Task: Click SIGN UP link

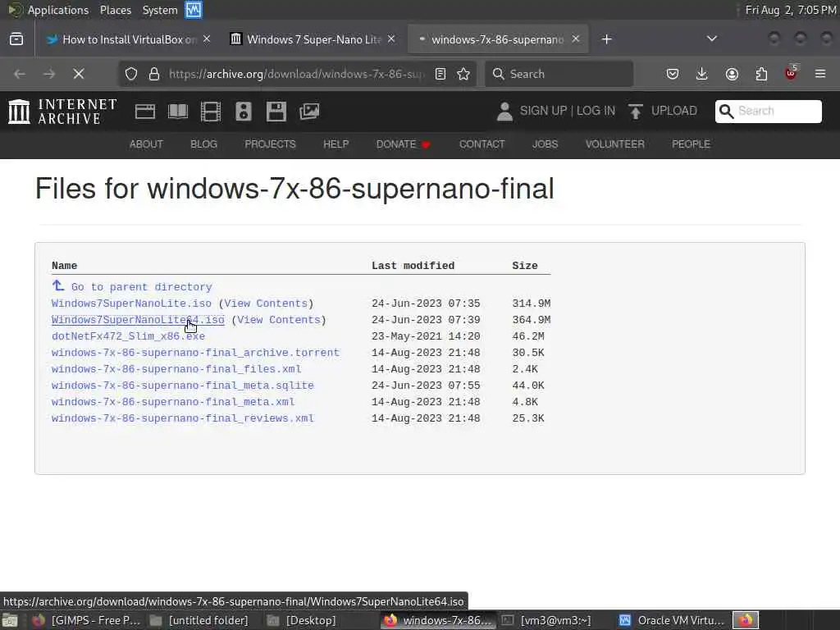Action: point(543,111)
